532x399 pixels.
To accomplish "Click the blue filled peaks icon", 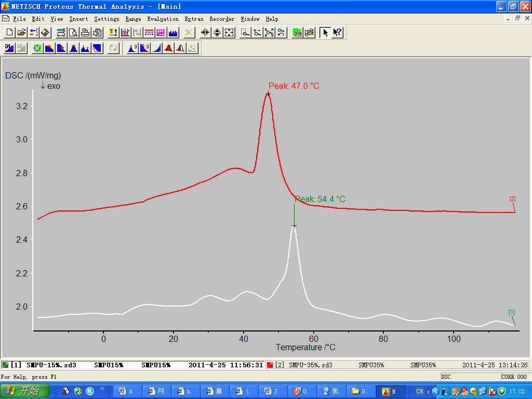I will [x=173, y=33].
